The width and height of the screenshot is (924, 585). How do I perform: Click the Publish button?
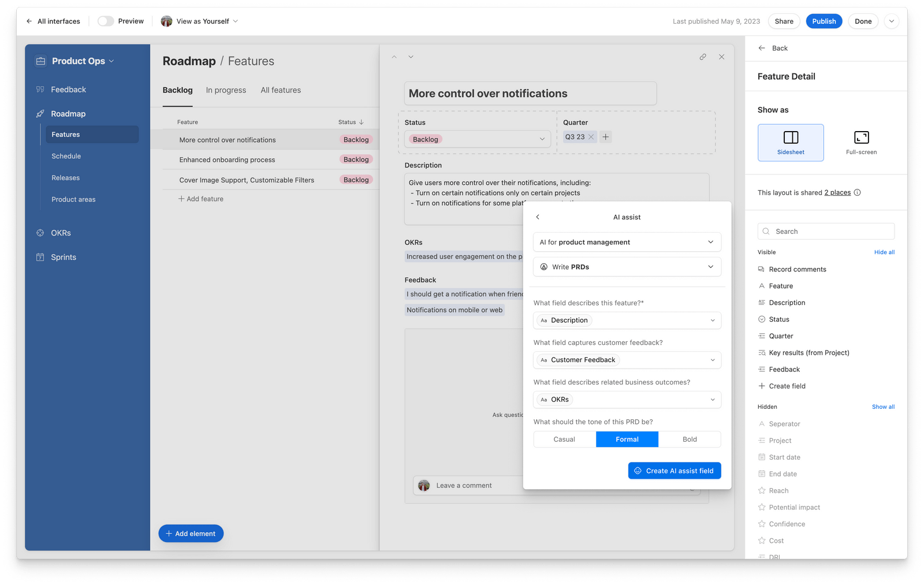(824, 21)
